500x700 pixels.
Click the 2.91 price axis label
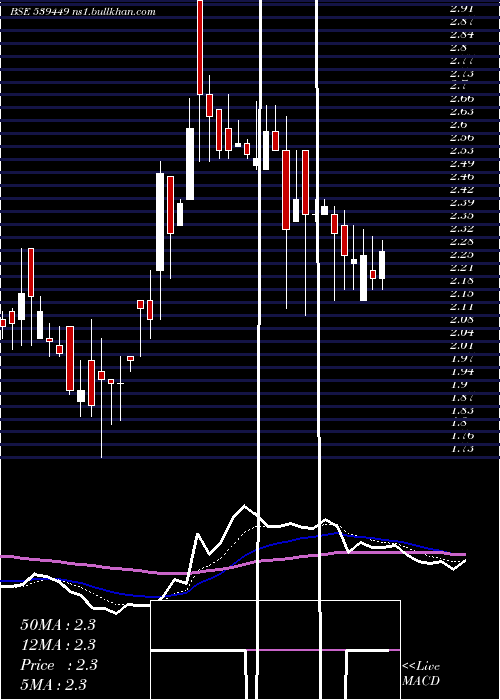point(462,8)
